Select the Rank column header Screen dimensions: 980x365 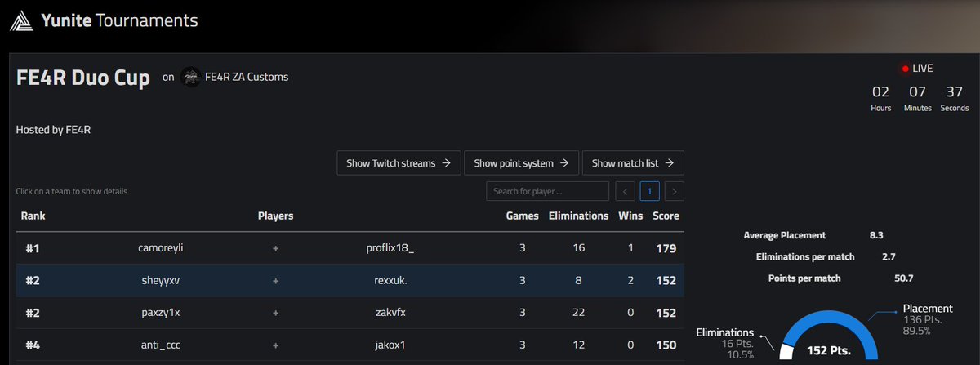point(33,216)
